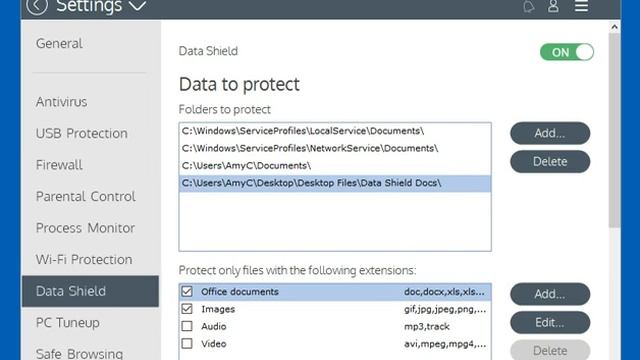Image resolution: width=640 pixels, height=360 pixels.
Task: Enable the Video extensions checkbox
Action: [187, 344]
